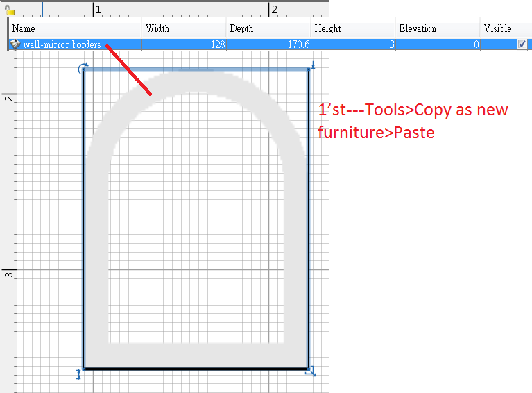
Task: Select the wall-mirror borders row name
Action: [62, 44]
